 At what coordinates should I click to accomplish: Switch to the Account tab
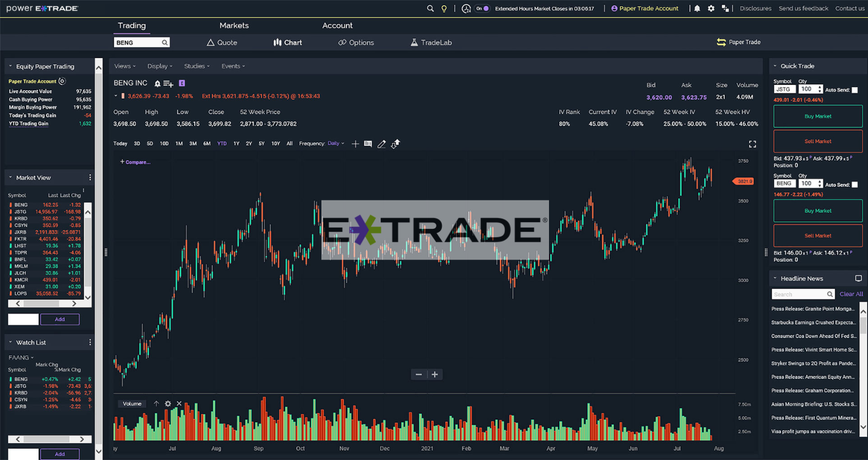[x=337, y=25]
